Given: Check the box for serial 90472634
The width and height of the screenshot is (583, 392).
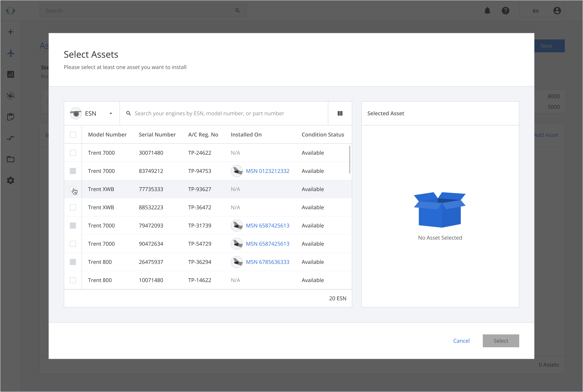Looking at the screenshot, I should tap(73, 244).
